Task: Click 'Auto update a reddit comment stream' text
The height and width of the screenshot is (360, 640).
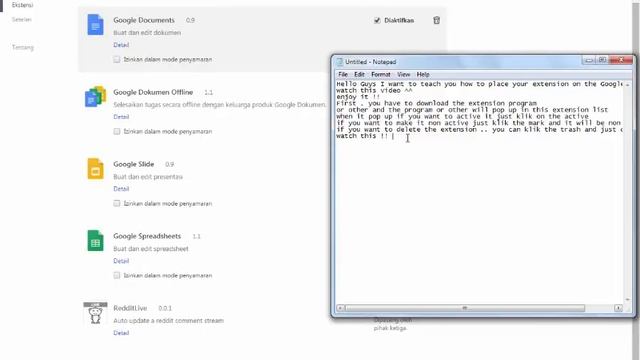Action: 169,320
